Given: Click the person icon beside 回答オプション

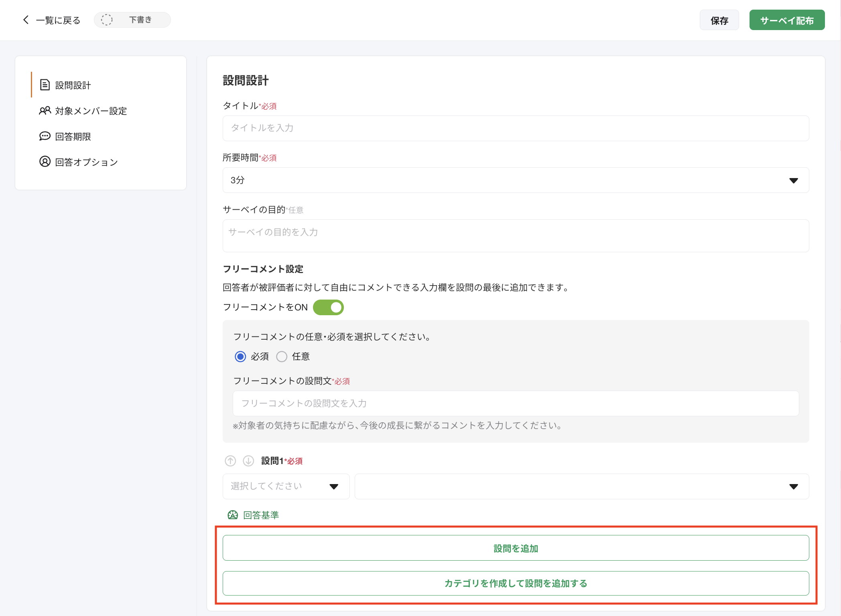Looking at the screenshot, I should (x=45, y=162).
